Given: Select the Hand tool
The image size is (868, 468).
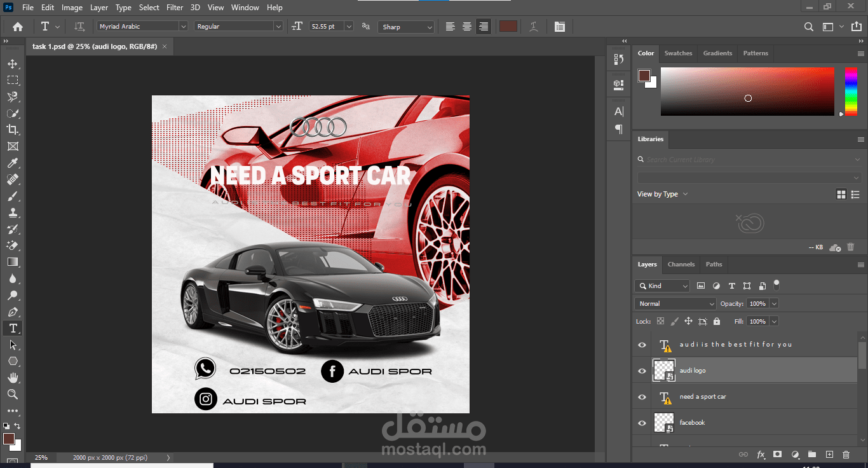Looking at the screenshot, I should (12, 378).
